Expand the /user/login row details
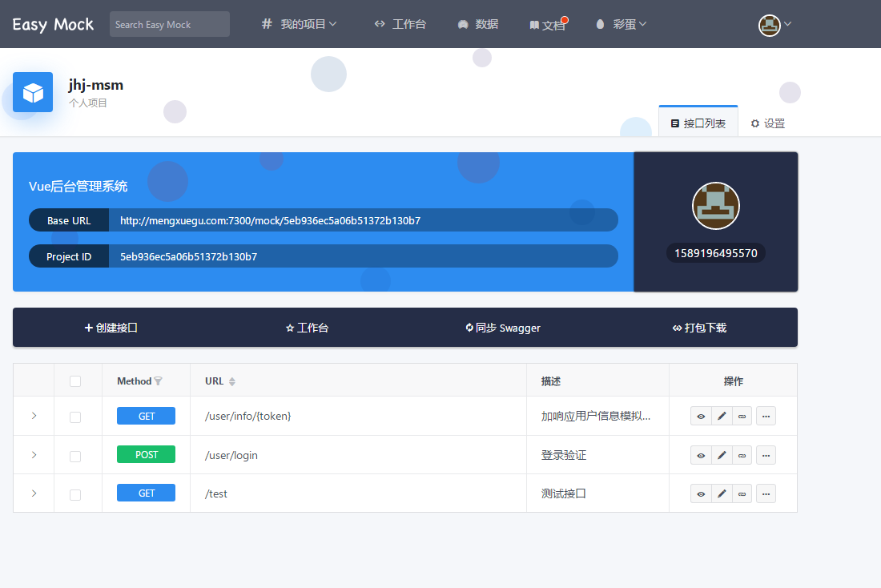 coord(34,455)
